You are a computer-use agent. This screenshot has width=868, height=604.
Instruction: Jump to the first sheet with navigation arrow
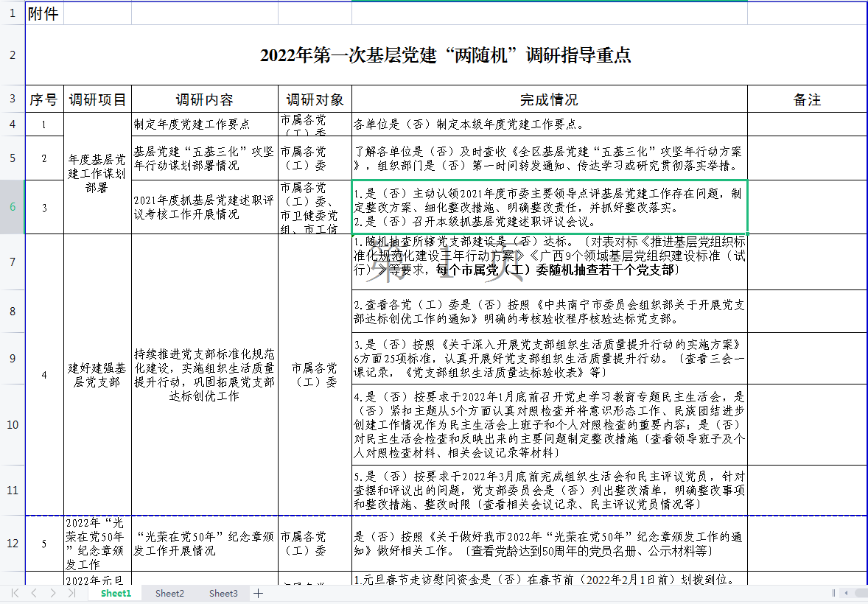[15, 593]
